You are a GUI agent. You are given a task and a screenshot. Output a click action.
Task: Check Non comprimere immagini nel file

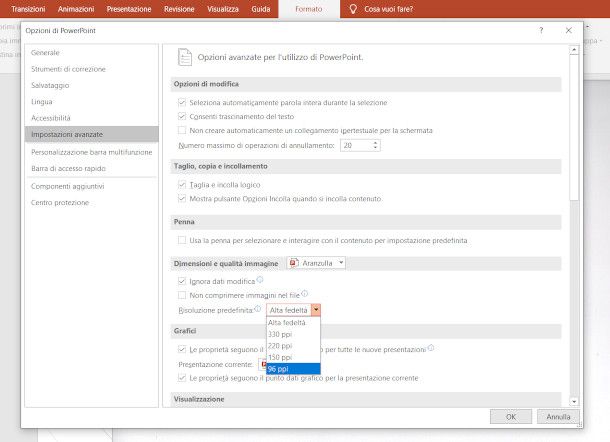click(182, 295)
